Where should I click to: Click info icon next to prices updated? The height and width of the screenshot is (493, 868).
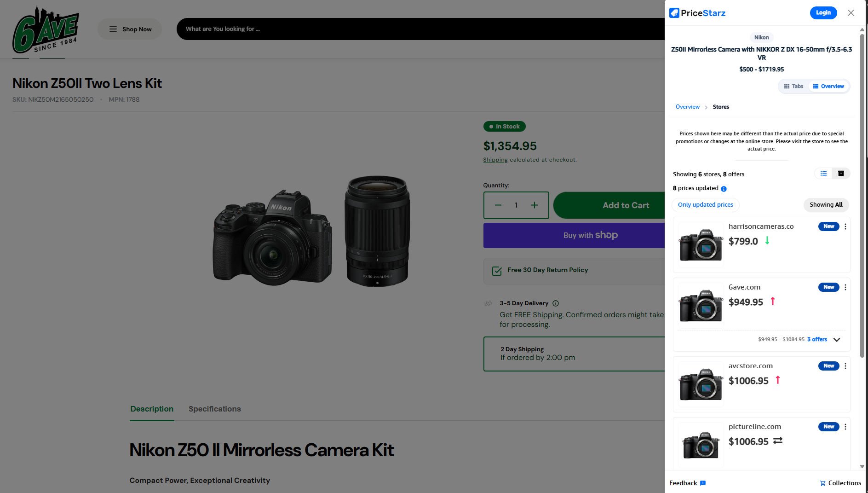(724, 189)
